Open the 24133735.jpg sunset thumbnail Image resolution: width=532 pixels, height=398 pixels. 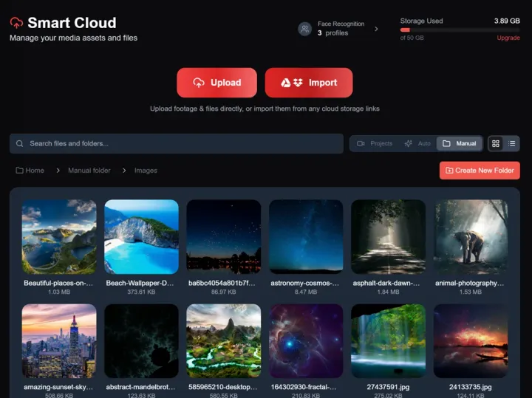coord(471,340)
